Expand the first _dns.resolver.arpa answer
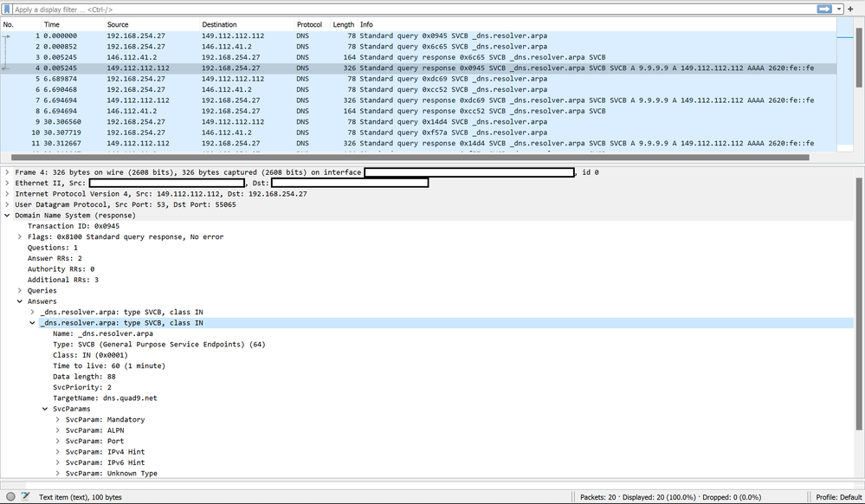This screenshot has height=504, width=865. click(x=33, y=313)
